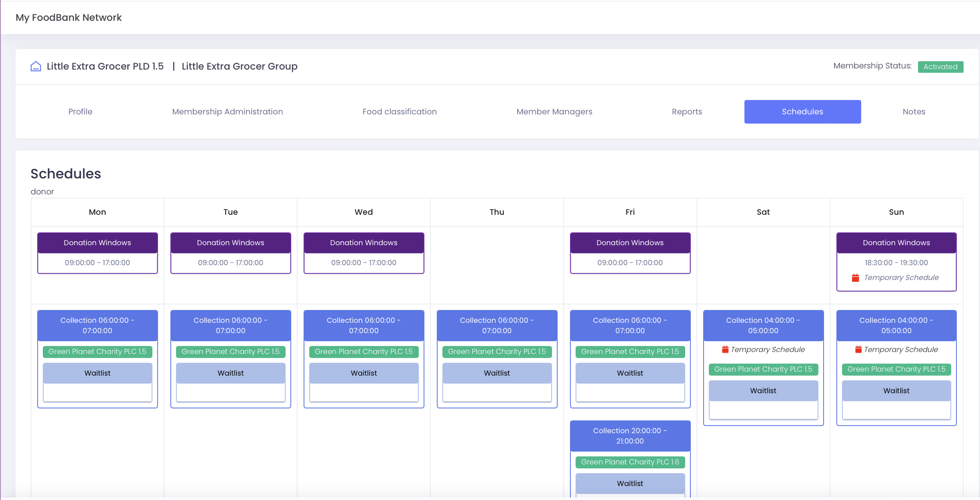The width and height of the screenshot is (980, 500).
Task: Click Sunday collection temporary schedule calendar icon
Action: [858, 350]
